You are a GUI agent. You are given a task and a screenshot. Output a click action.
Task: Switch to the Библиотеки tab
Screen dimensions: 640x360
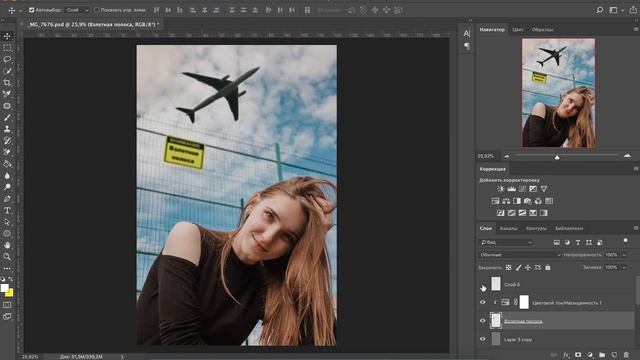(569, 228)
